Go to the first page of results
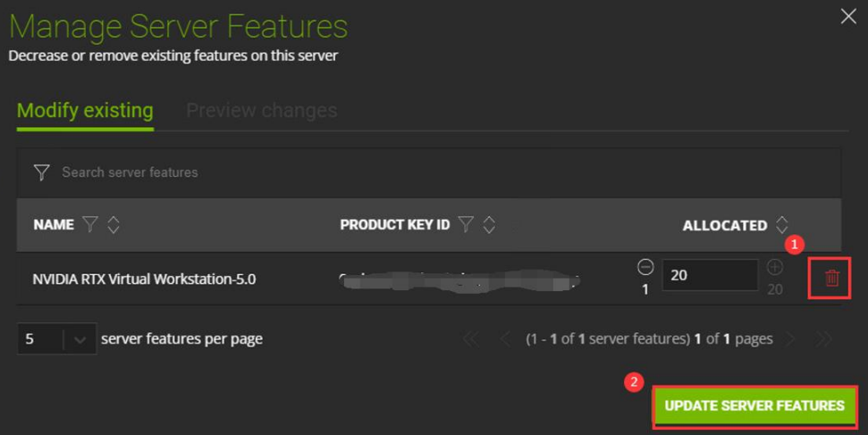 tap(470, 339)
